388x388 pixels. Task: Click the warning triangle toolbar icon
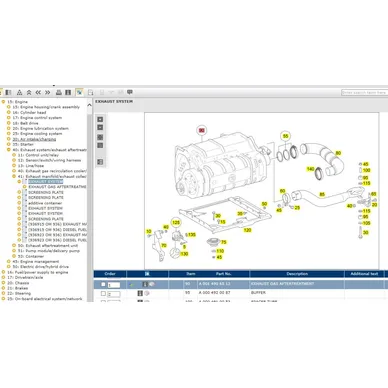19,92
